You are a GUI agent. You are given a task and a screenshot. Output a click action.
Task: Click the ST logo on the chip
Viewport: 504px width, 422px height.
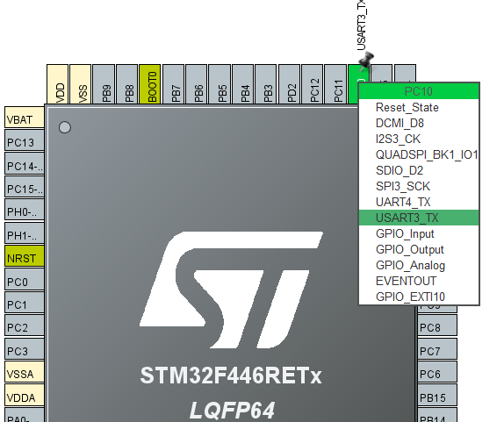231,290
